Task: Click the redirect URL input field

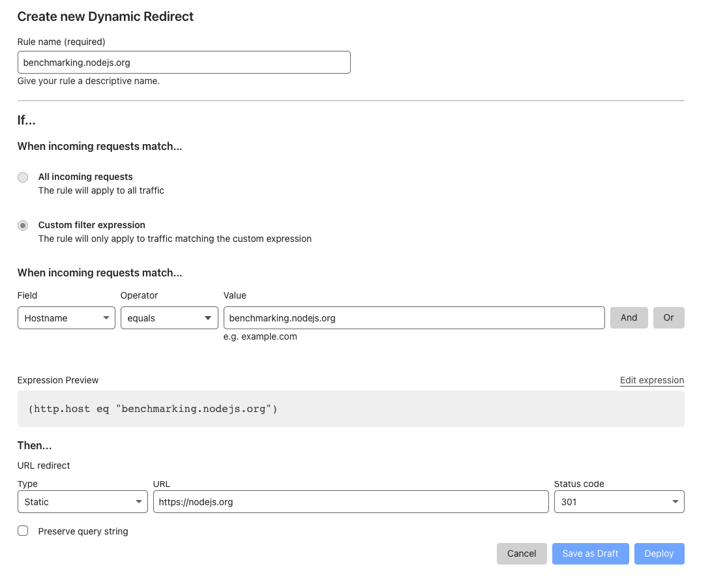Action: tap(351, 502)
